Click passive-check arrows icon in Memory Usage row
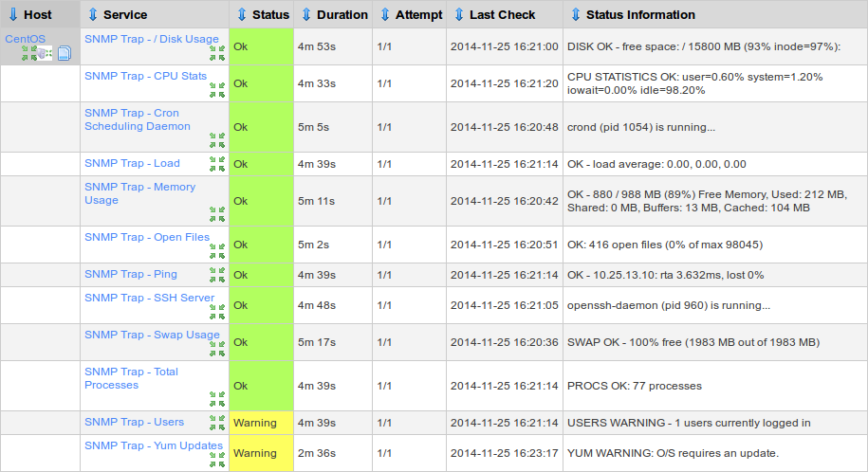868x472 pixels. coord(217,214)
